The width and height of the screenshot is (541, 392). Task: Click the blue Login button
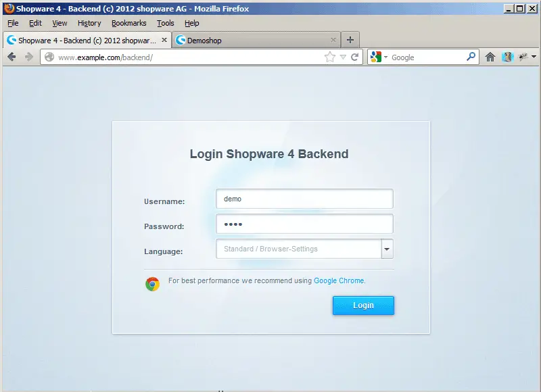[363, 305]
